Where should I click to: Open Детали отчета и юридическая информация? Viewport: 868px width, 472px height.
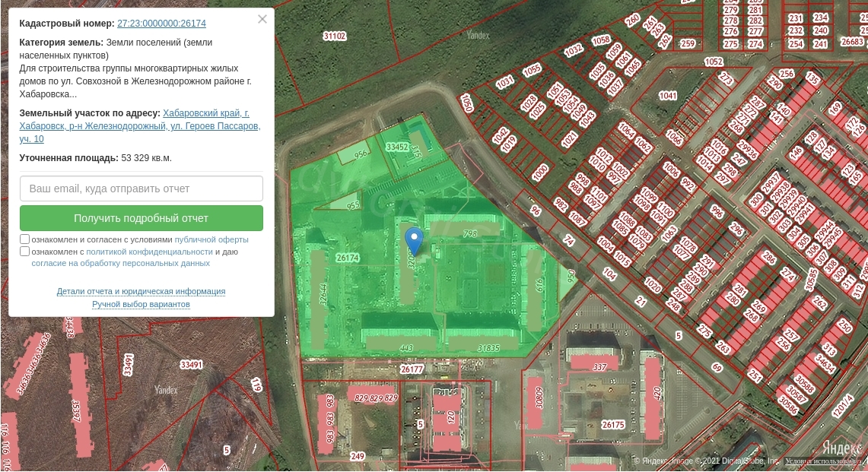(141, 291)
